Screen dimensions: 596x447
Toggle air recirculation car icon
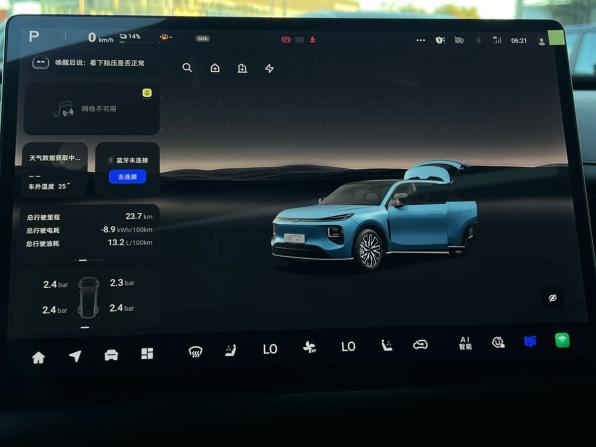[420, 344]
